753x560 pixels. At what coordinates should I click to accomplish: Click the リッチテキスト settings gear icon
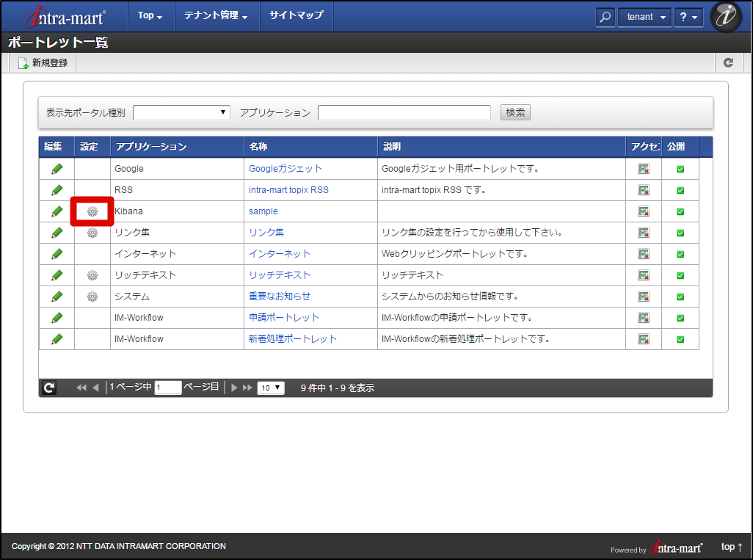(x=91, y=274)
